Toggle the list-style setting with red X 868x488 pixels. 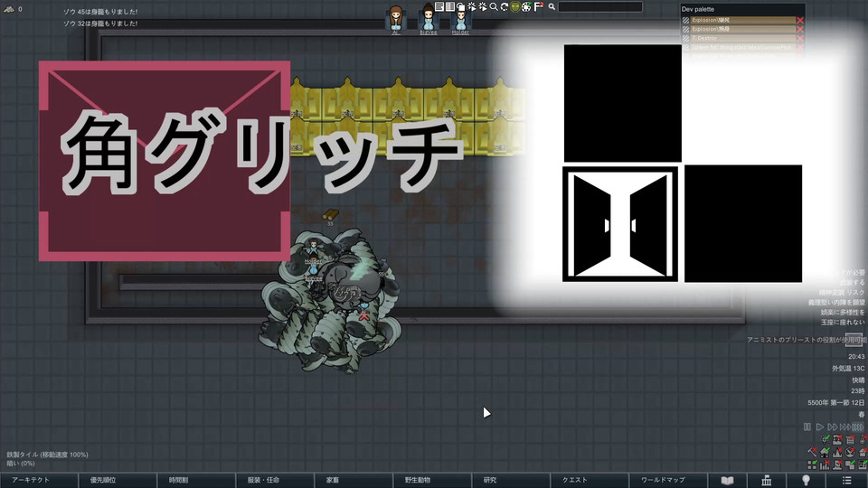[850, 440]
